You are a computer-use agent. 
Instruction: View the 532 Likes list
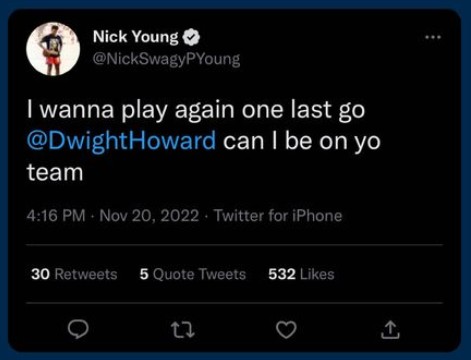(301, 274)
